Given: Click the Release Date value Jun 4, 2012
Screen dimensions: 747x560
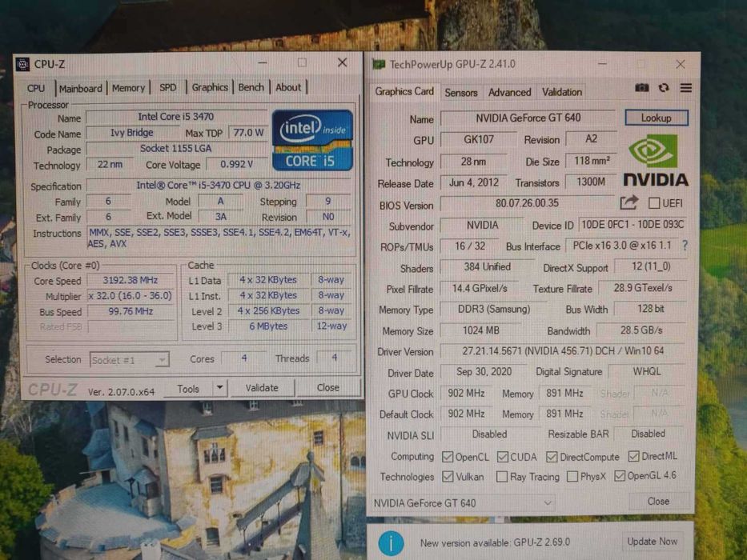Looking at the screenshot, I should [473, 182].
